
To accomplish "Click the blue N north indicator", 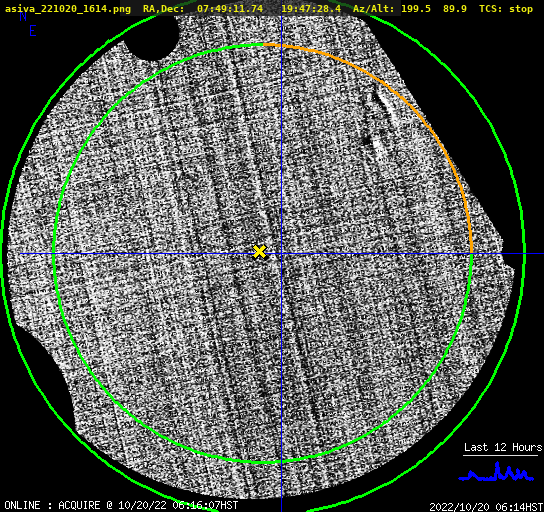I will click(x=23, y=16).
